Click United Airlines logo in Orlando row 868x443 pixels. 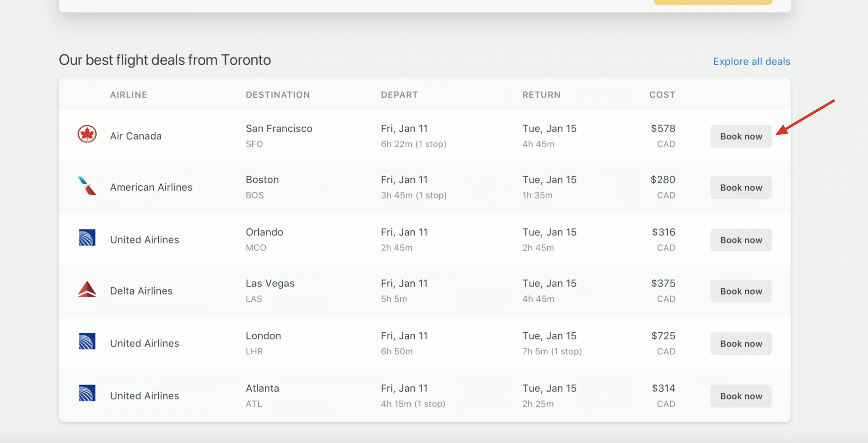(x=87, y=238)
